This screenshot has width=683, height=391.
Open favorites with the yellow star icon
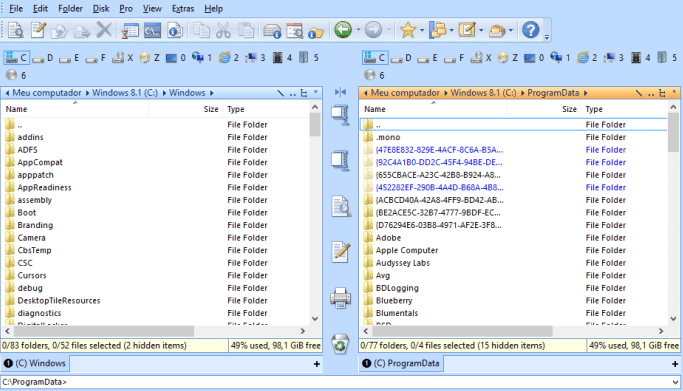(x=408, y=30)
